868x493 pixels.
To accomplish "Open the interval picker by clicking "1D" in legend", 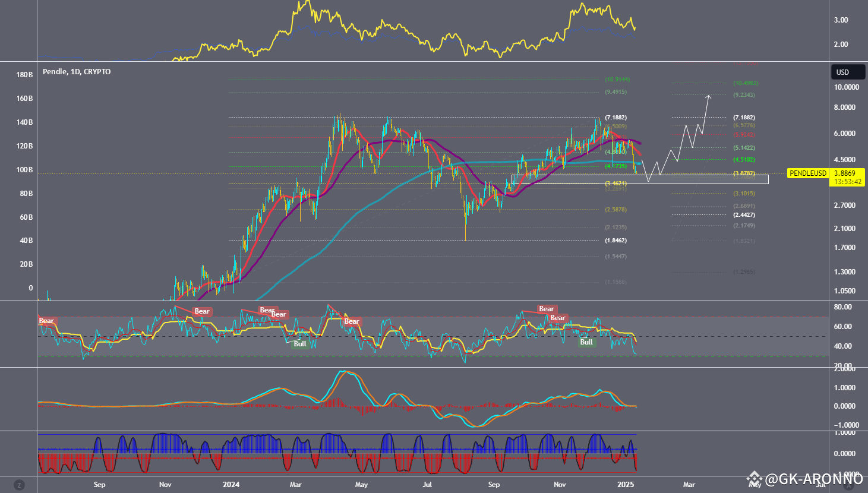I will point(74,71).
